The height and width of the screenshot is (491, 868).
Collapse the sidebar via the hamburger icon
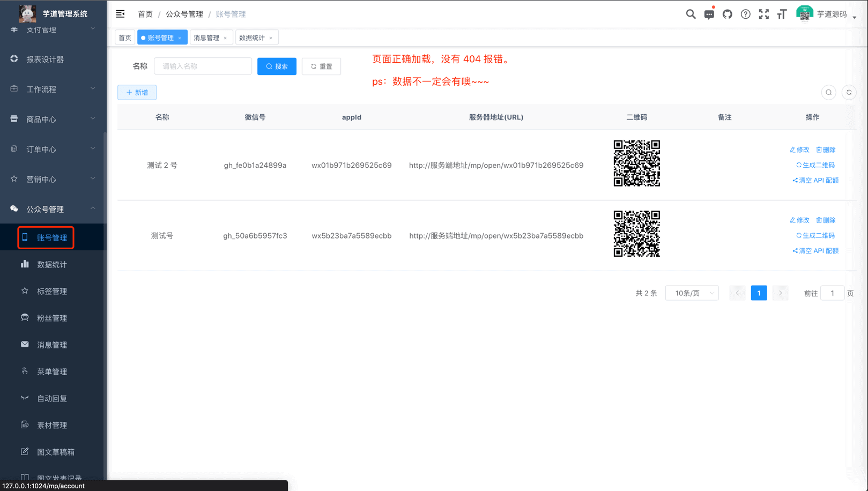120,13
